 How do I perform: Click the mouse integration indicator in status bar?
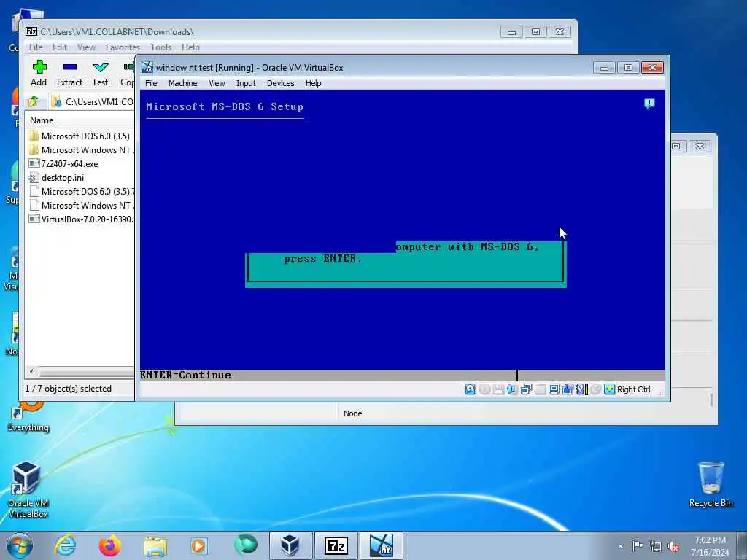595,389
